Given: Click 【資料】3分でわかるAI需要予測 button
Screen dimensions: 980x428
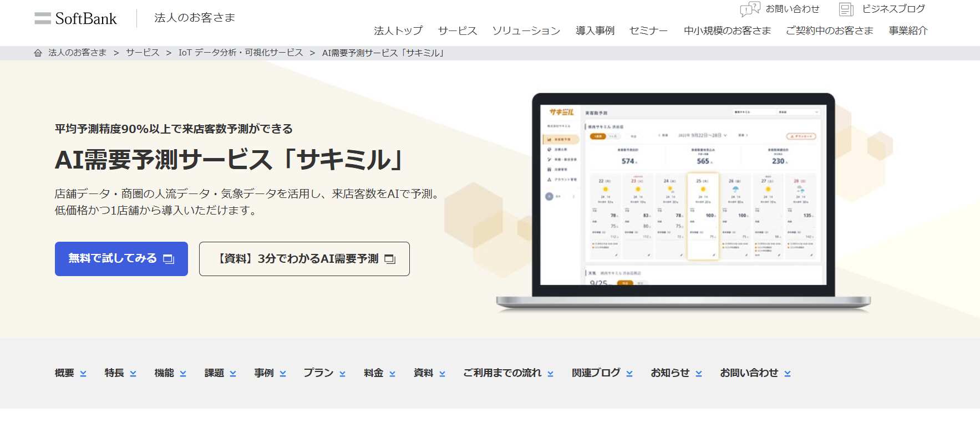Looking at the screenshot, I should (x=304, y=259).
